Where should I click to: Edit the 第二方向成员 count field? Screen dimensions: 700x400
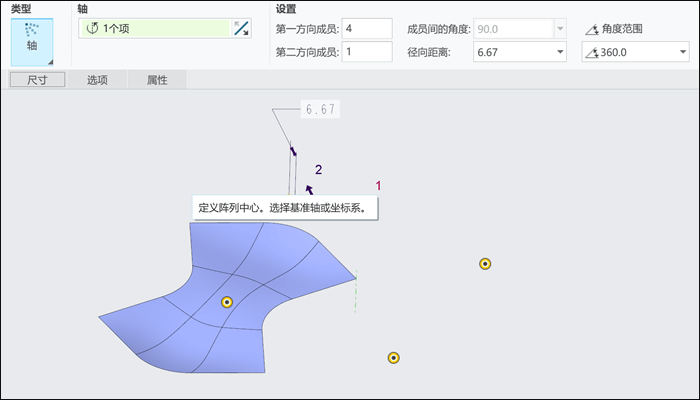[x=367, y=52]
